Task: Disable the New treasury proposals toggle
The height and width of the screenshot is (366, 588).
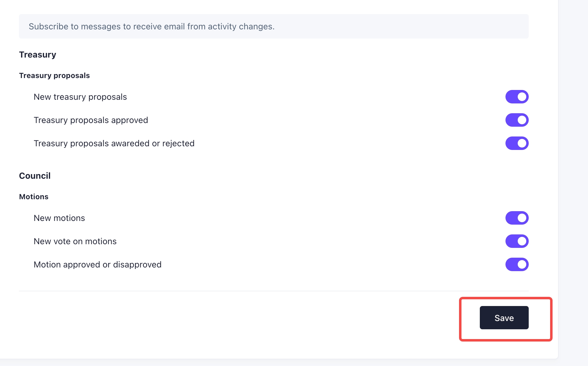Action: [x=517, y=97]
